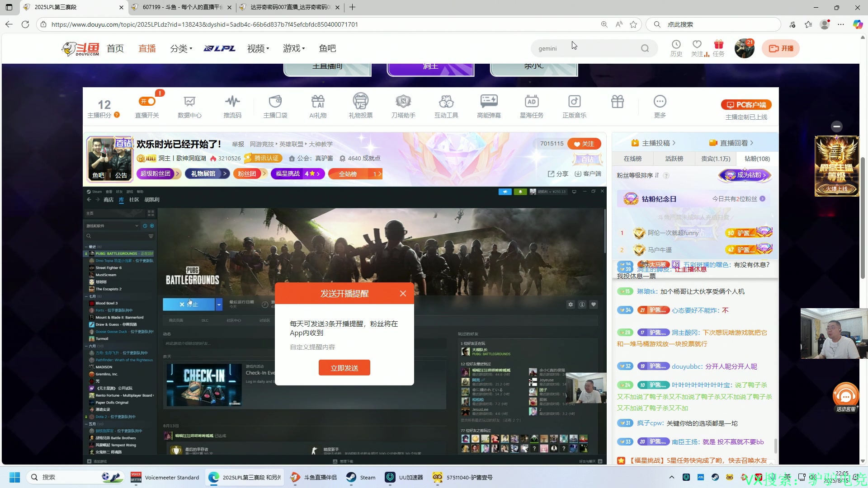
Task: Open the 直播回看 replay link
Action: 731,143
